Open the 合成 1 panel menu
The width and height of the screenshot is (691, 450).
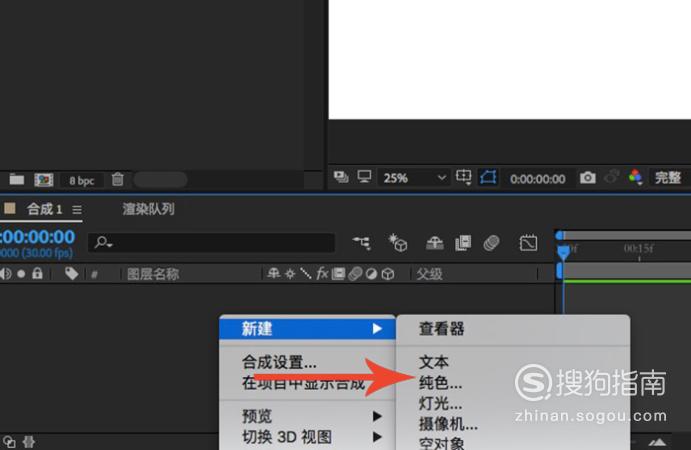point(77,210)
